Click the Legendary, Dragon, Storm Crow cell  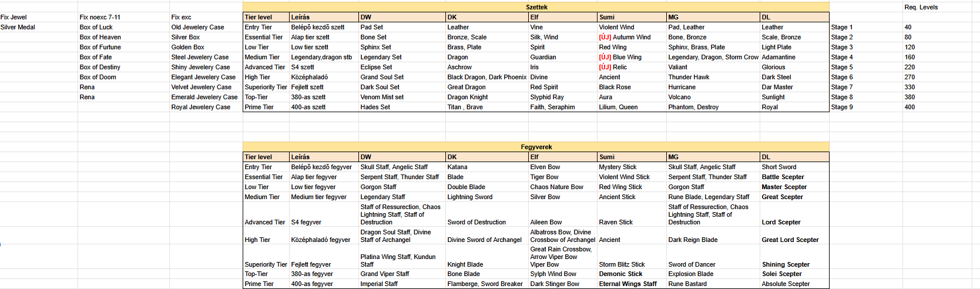point(713,57)
